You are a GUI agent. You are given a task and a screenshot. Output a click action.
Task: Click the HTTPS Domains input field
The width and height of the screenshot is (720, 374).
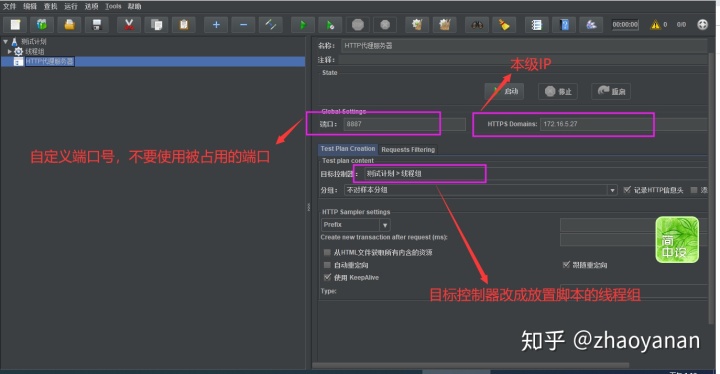pos(623,124)
